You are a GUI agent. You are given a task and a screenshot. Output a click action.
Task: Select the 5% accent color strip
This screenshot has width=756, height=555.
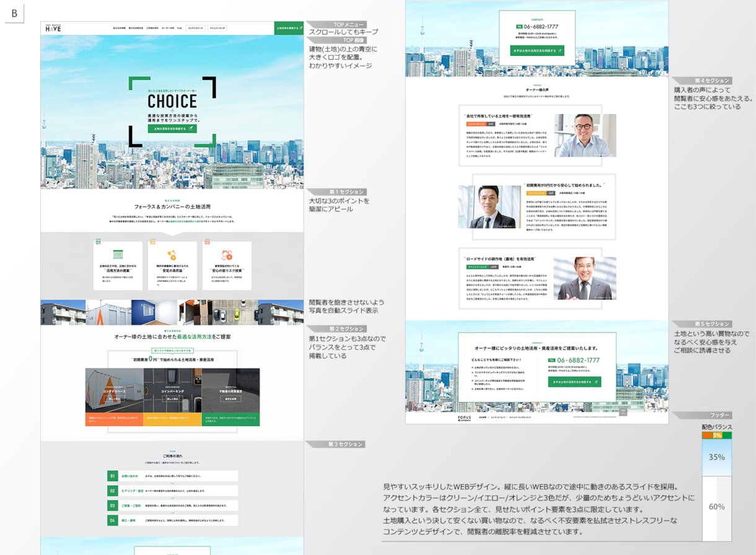coord(717,435)
